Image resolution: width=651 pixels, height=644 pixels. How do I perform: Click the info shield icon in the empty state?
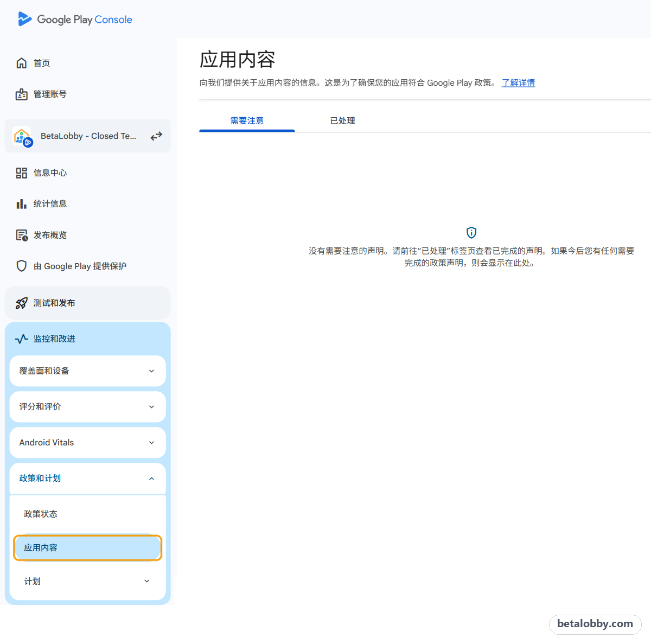pyautogui.click(x=471, y=233)
